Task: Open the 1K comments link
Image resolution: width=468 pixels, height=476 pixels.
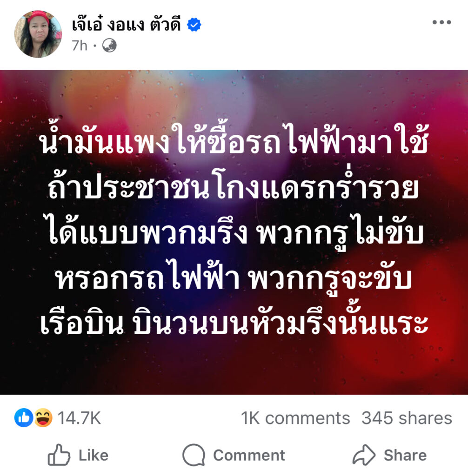Action: click(295, 418)
